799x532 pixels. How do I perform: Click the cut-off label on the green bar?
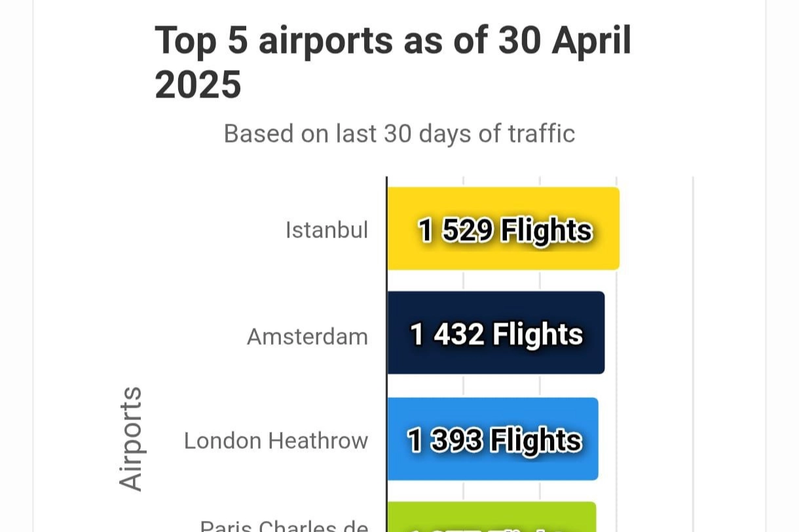pos(491,527)
